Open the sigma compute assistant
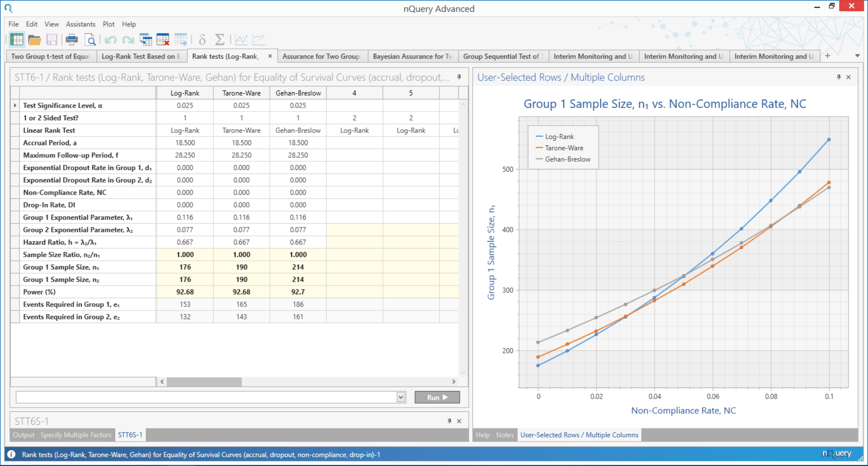The height and width of the screenshot is (466, 868). [x=220, y=40]
